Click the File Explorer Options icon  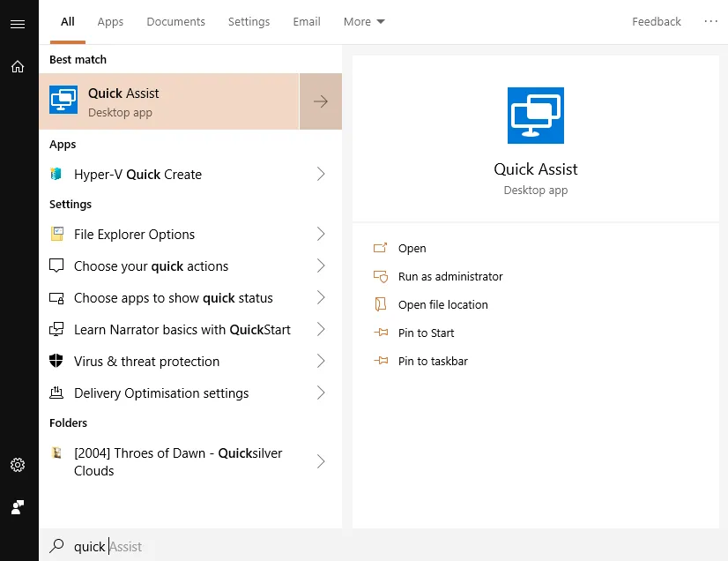[57, 234]
